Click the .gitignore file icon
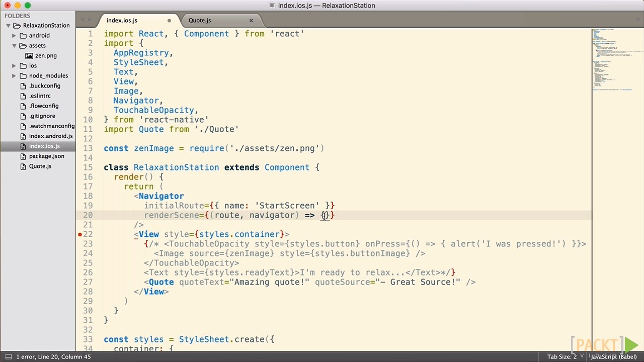The image size is (644, 362). [23, 116]
